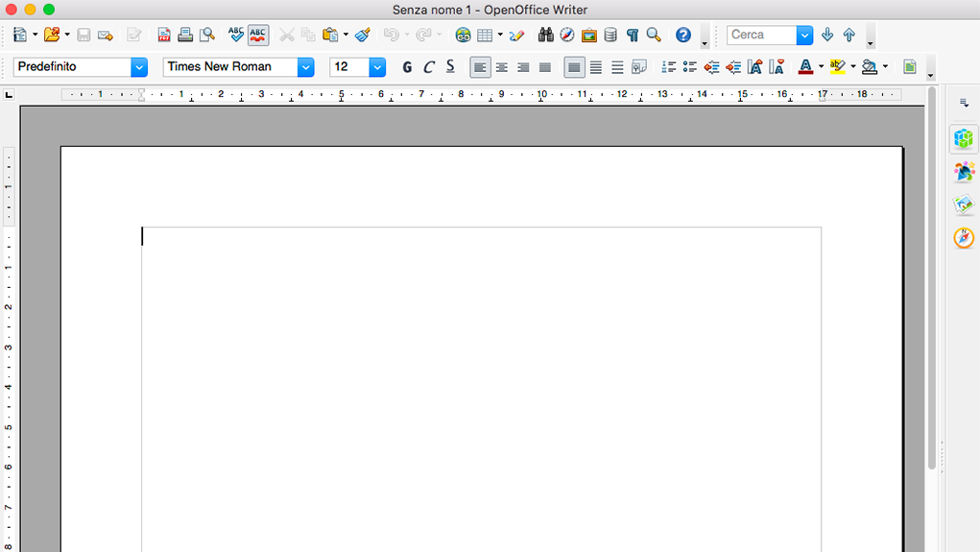Image resolution: width=980 pixels, height=552 pixels.
Task: Click the Save floppy disk icon
Action: click(x=84, y=35)
